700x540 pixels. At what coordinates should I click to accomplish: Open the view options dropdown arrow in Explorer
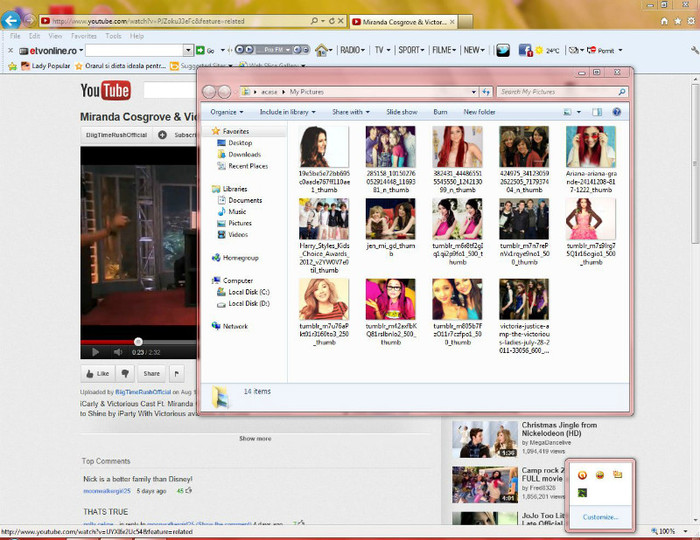click(x=579, y=112)
